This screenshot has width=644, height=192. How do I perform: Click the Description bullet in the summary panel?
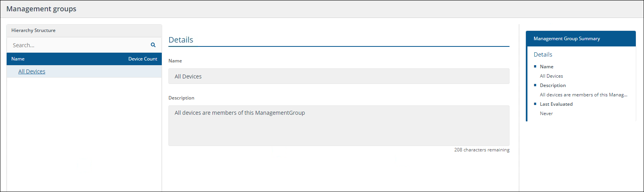pos(552,85)
